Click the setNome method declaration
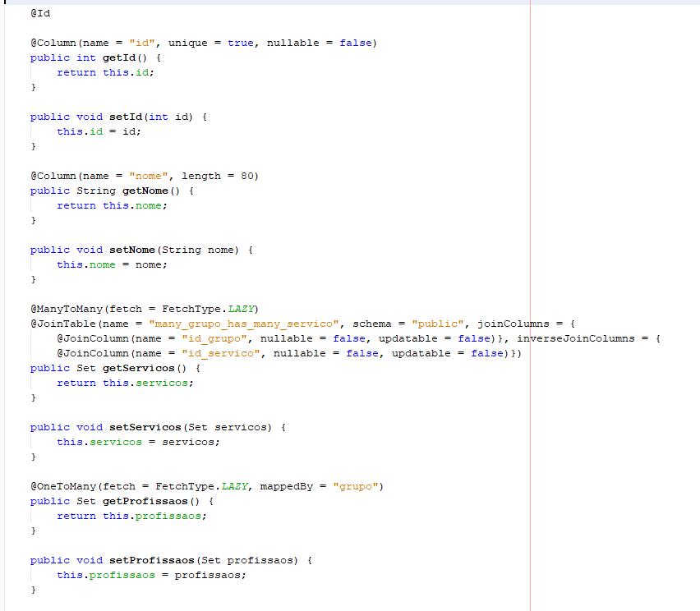 coord(141,250)
